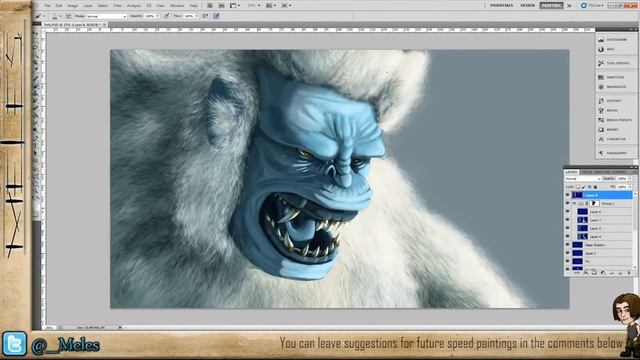640x360 pixels.
Task: Toggle the Brush panel in options bar
Action: [68, 16]
